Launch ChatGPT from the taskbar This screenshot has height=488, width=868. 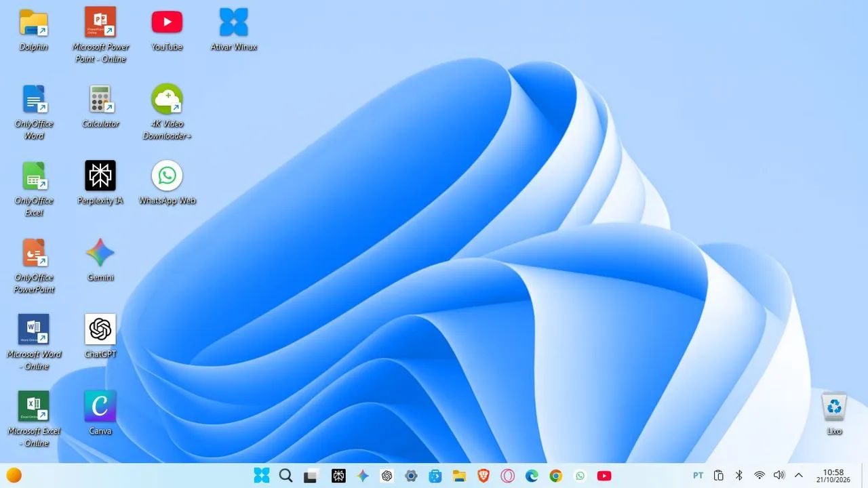point(387,476)
